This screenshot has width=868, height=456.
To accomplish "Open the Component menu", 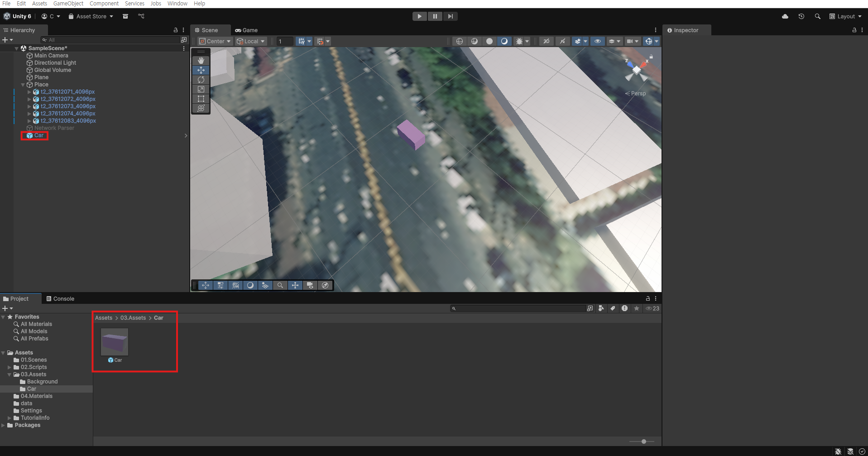I will [104, 4].
